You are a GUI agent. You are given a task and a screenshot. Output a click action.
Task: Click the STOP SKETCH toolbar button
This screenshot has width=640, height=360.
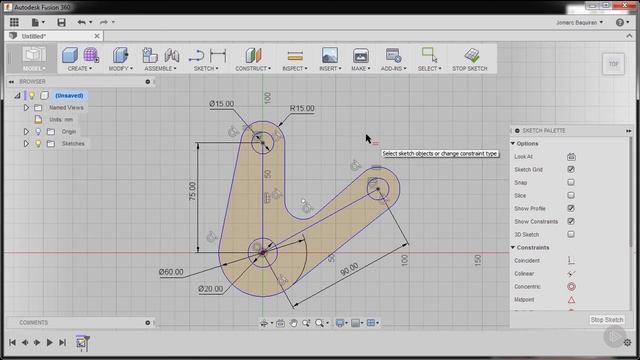tap(470, 60)
